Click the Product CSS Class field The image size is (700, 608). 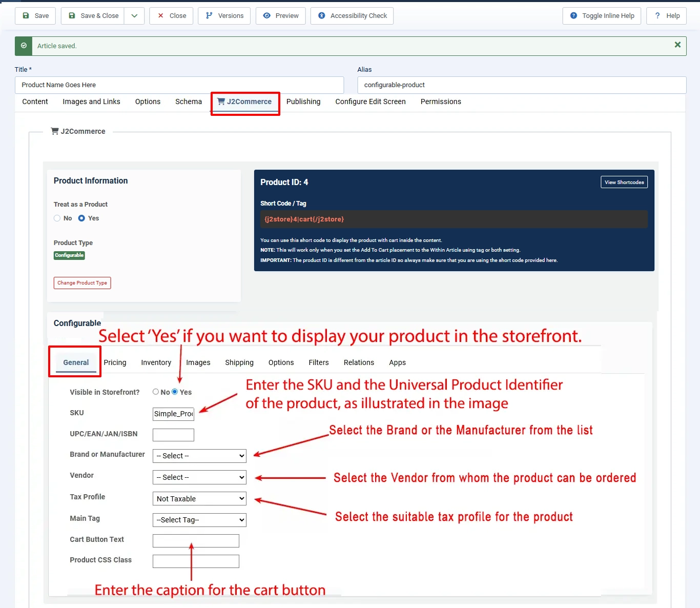196,561
